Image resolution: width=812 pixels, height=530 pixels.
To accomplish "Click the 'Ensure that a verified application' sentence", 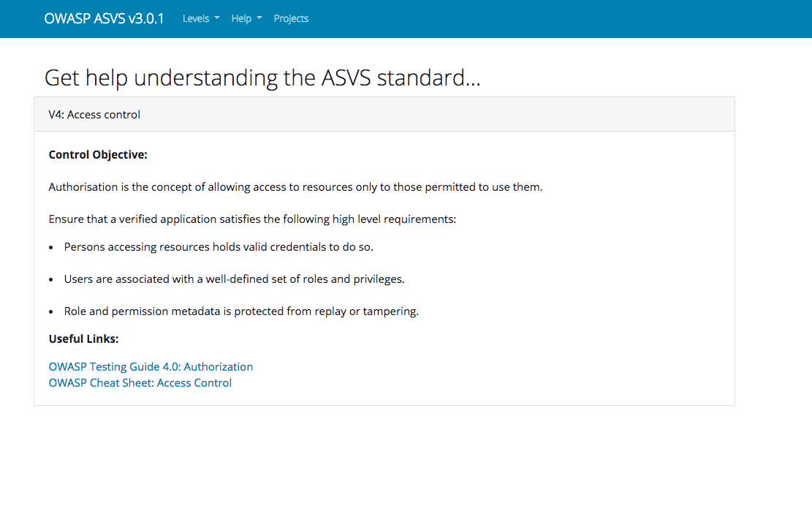I will click(252, 219).
